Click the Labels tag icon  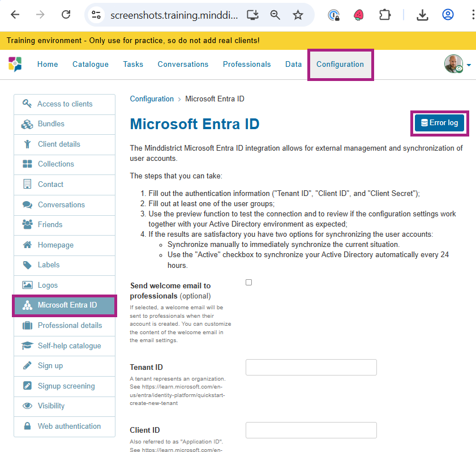[x=27, y=265]
